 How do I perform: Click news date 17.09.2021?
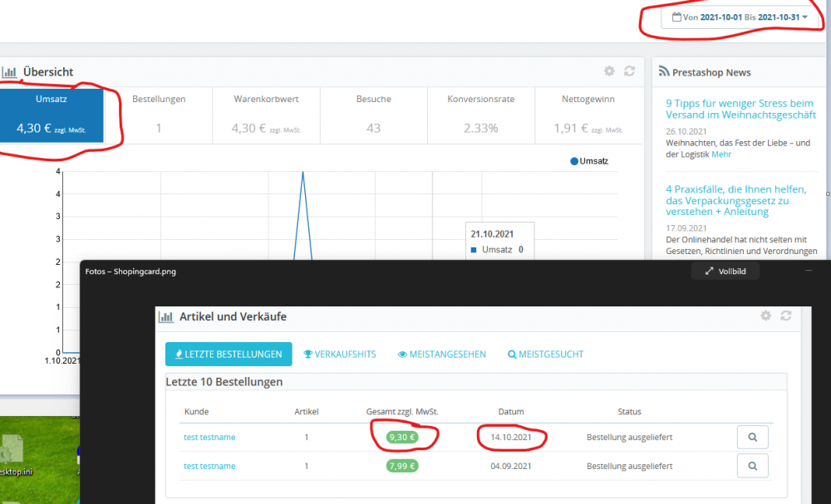[686, 228]
